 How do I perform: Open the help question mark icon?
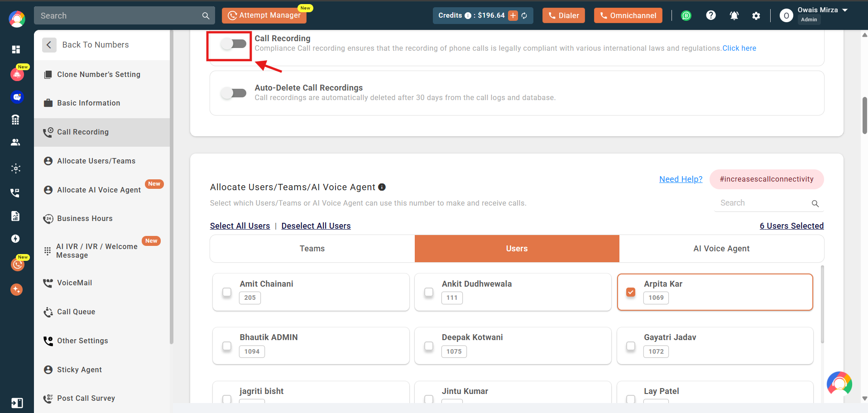click(711, 15)
